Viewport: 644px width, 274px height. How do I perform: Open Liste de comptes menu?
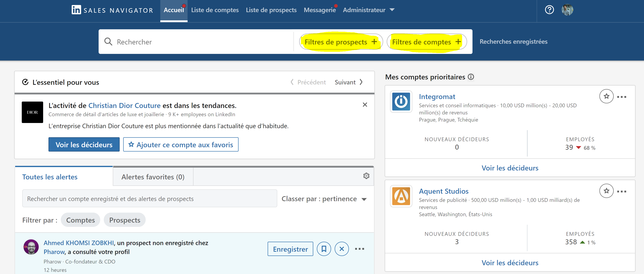tap(215, 10)
